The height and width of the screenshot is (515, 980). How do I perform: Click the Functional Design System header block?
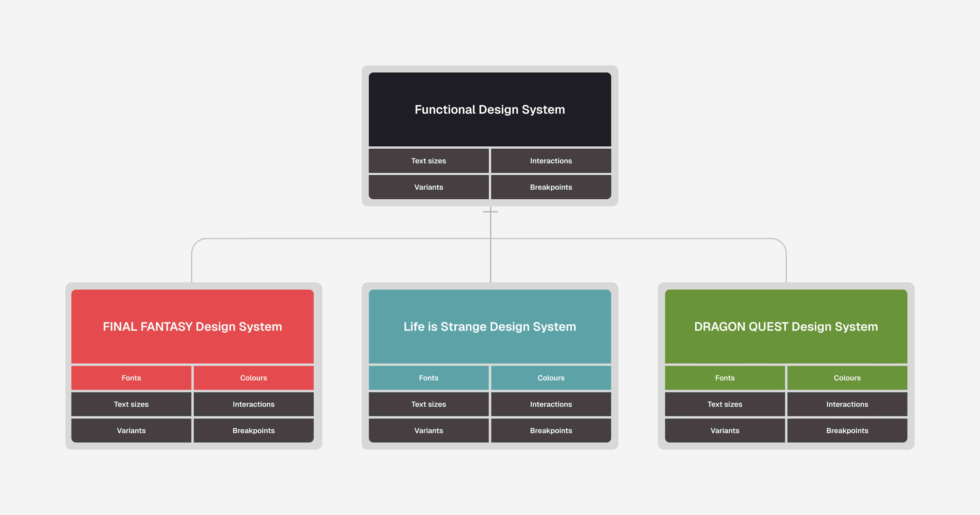click(490, 110)
